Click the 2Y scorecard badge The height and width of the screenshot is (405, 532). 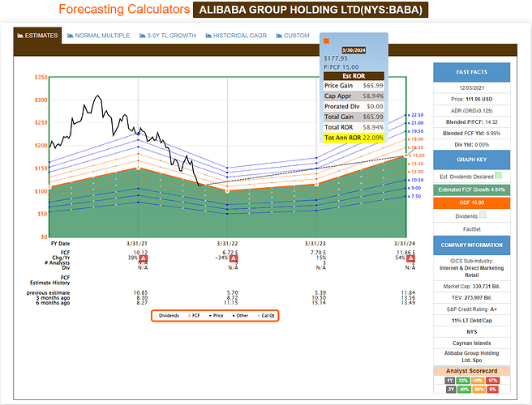[451, 390]
